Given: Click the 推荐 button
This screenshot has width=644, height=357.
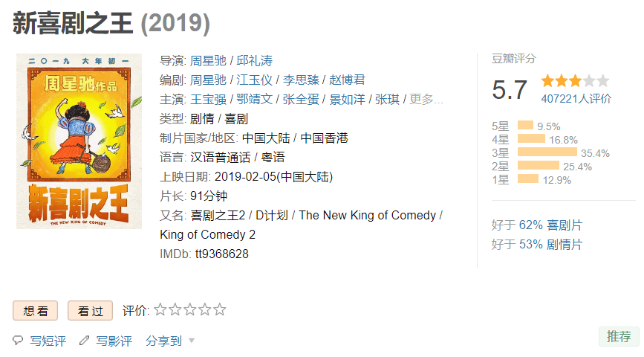Looking at the screenshot, I should (x=619, y=336).
